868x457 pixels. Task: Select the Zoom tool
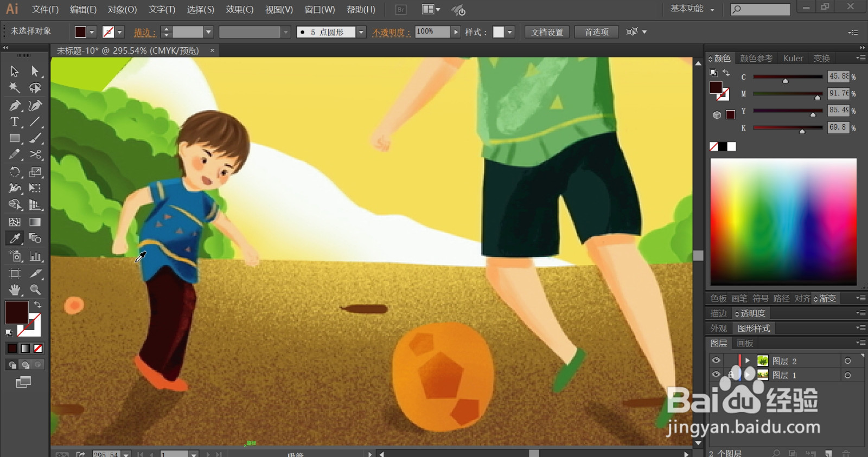click(35, 289)
